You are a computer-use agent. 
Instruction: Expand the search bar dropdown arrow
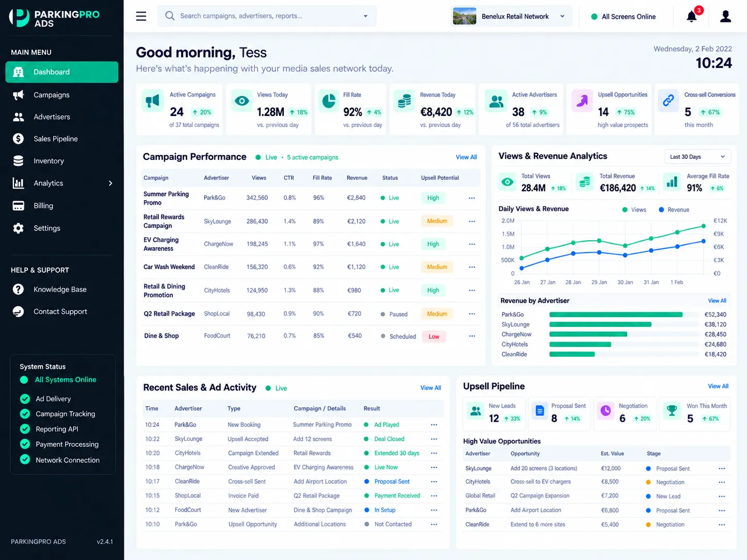pyautogui.click(x=365, y=16)
